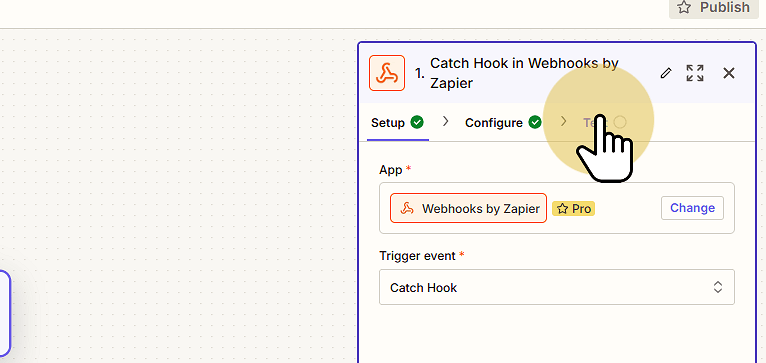
Task: Click the chevron between Setup and Configure
Action: click(445, 121)
